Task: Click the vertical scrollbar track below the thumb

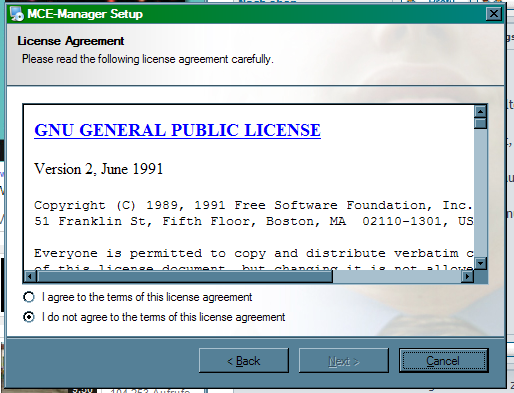Action: coord(480,193)
